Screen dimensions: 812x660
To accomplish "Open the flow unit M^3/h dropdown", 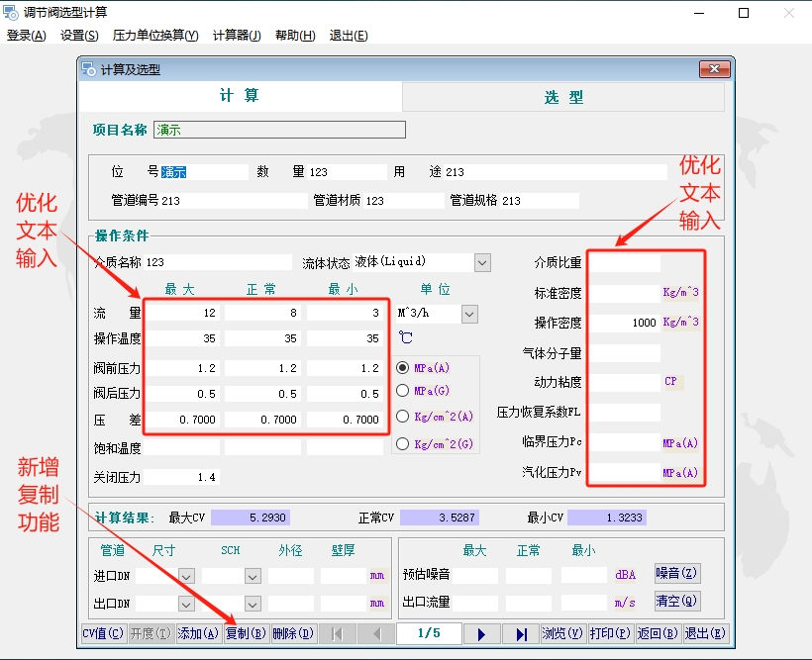I will click(469, 314).
